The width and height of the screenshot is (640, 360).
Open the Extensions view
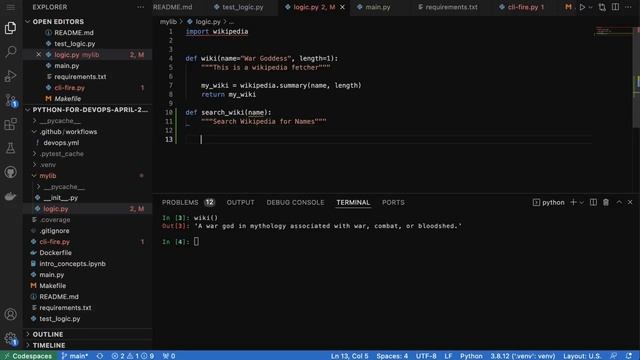pos(11,124)
